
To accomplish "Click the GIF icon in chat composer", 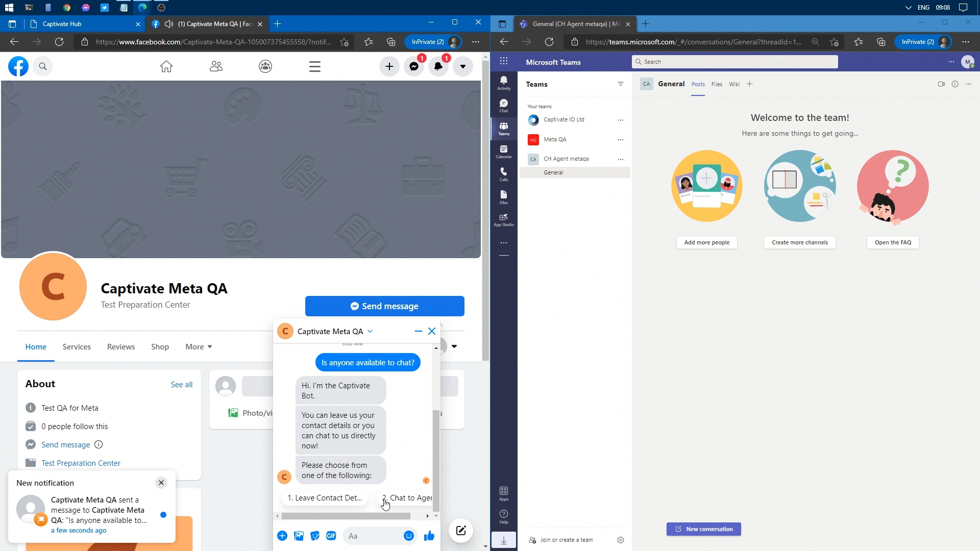I will tap(331, 536).
